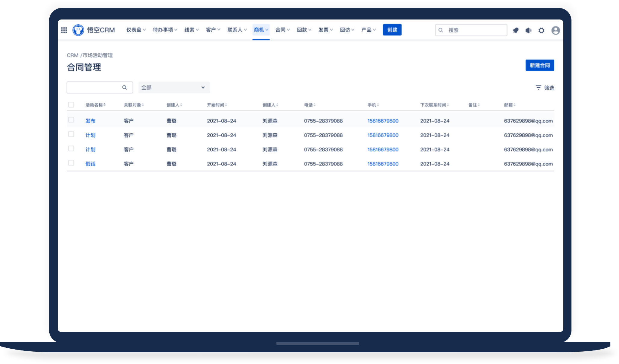Click the blue 创建 button
This screenshot has width=619, height=364.
(392, 30)
